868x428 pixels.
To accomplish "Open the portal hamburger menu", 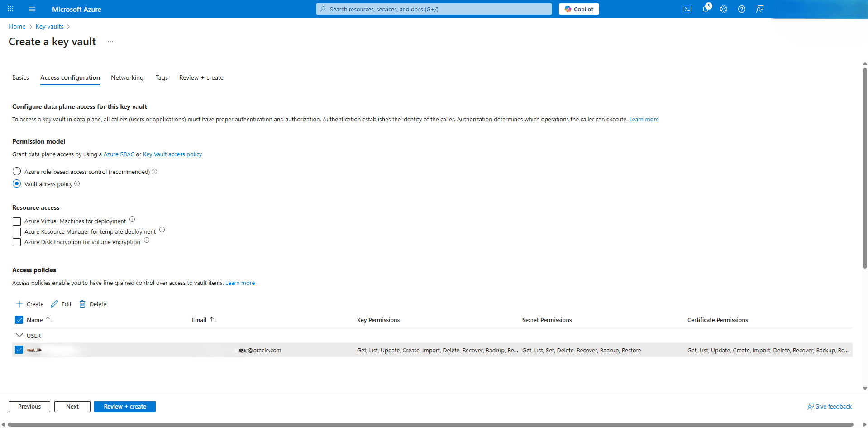I will click(32, 9).
